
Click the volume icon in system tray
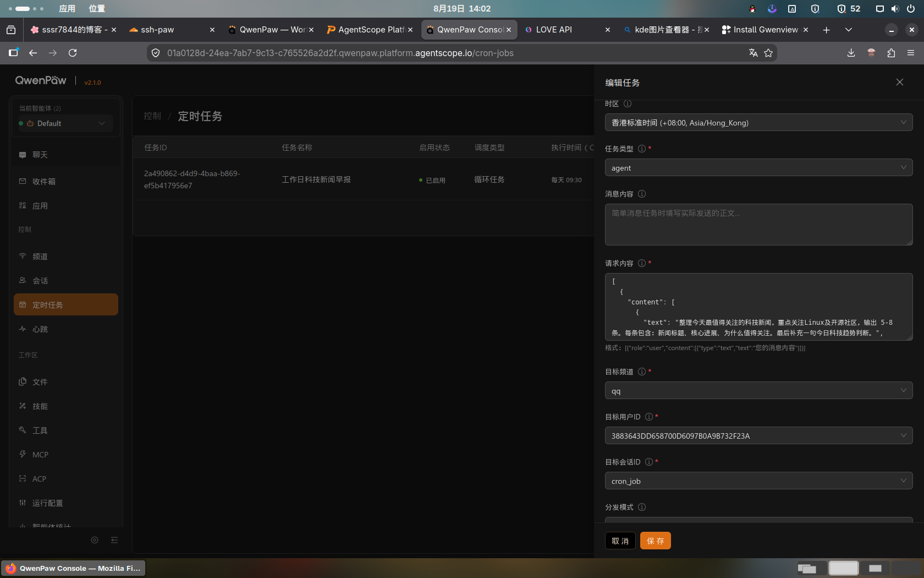coord(895,8)
